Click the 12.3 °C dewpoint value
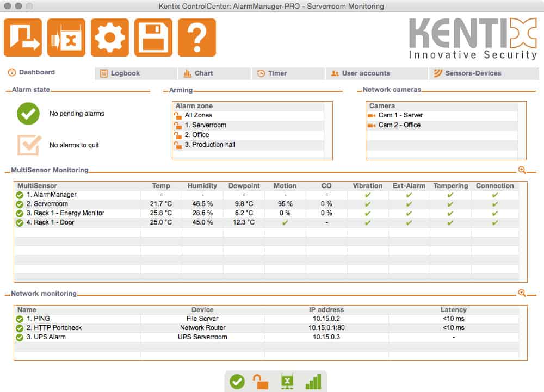 coord(244,222)
